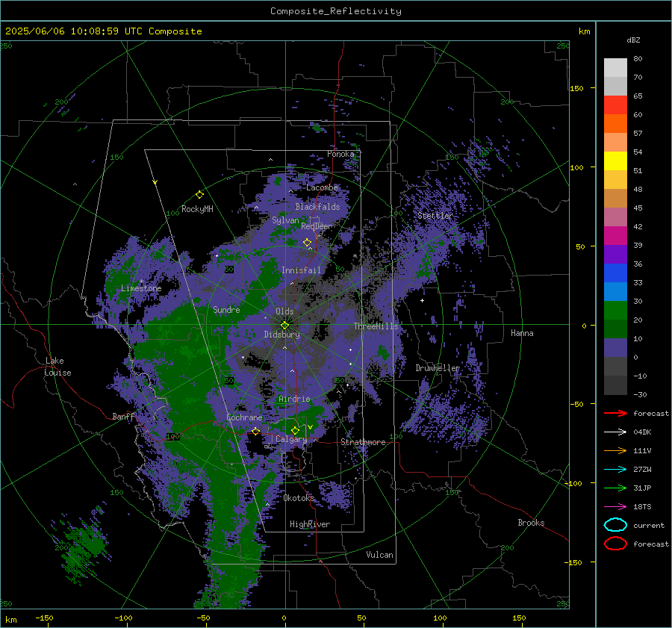This screenshot has width=672, height=628.
Task: Select the cyan 27ZW arrow icon
Action: coord(615,470)
